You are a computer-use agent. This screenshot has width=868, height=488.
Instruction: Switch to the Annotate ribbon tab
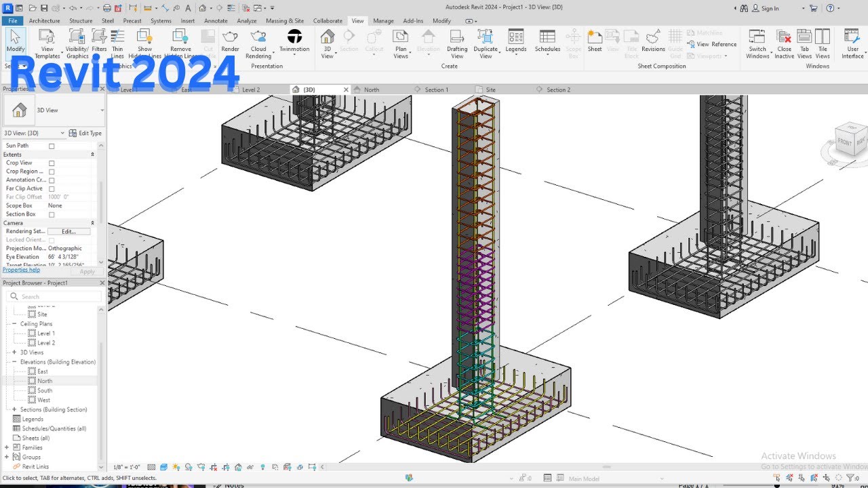[x=216, y=20]
